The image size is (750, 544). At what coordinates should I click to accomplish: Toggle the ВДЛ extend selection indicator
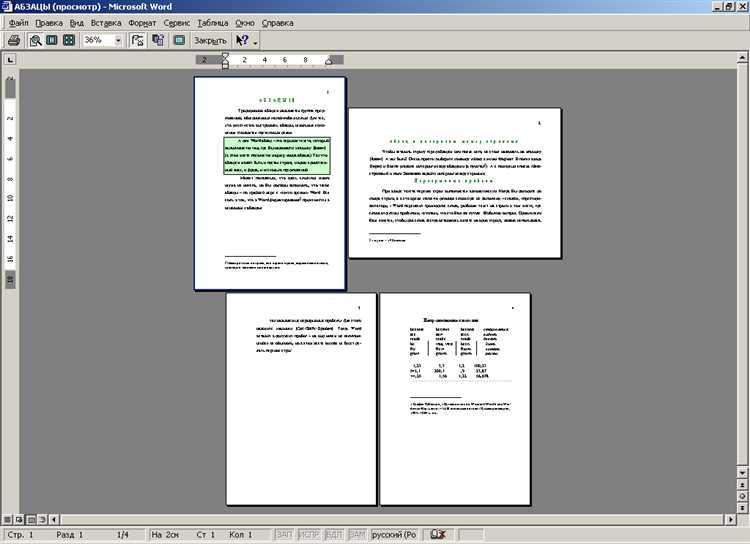(x=334, y=534)
